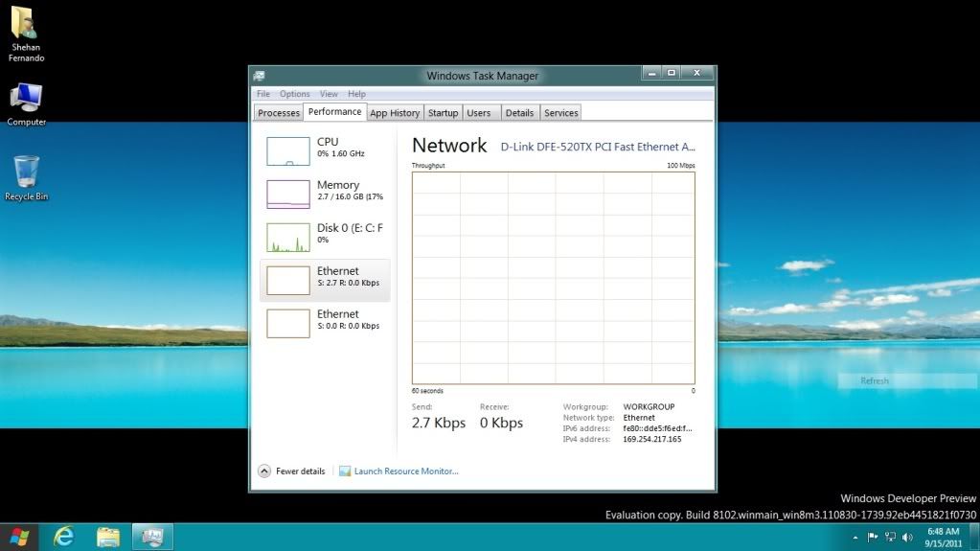Click the Task Manager taskbar button

152,537
